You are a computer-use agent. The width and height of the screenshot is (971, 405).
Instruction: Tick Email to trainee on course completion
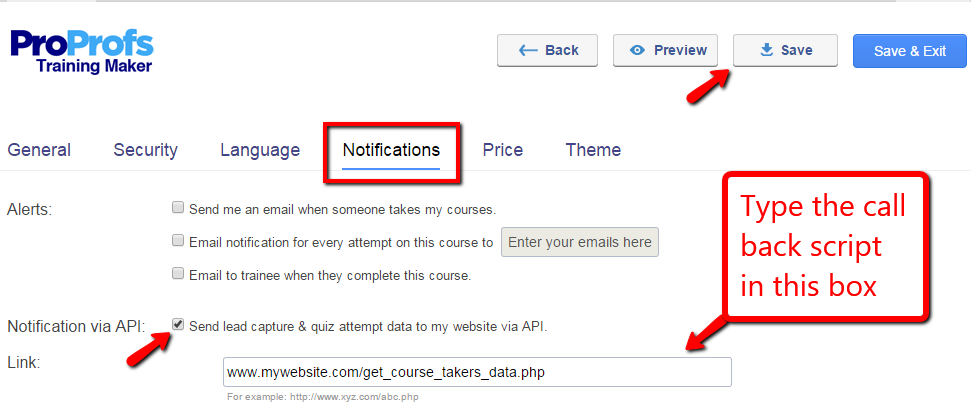coord(178,273)
